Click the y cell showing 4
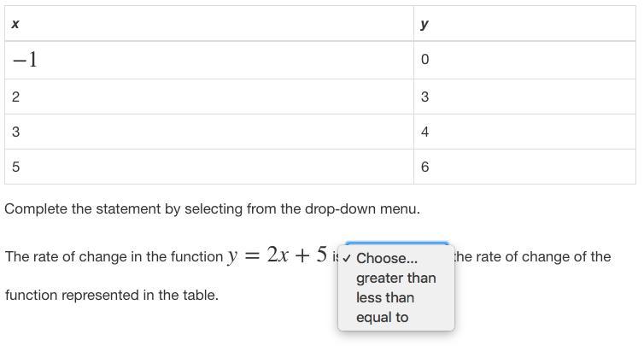Viewport: 644px width, 346px height. (x=424, y=132)
